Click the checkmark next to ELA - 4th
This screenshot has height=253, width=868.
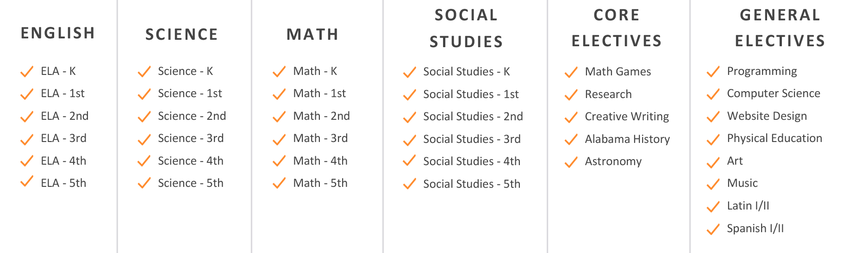(27, 161)
